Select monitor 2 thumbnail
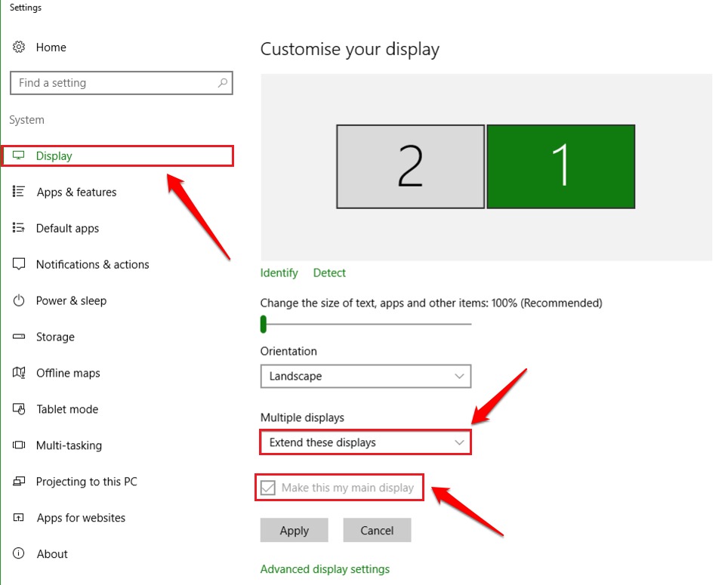Screen dimensions: 728x585 coord(410,167)
